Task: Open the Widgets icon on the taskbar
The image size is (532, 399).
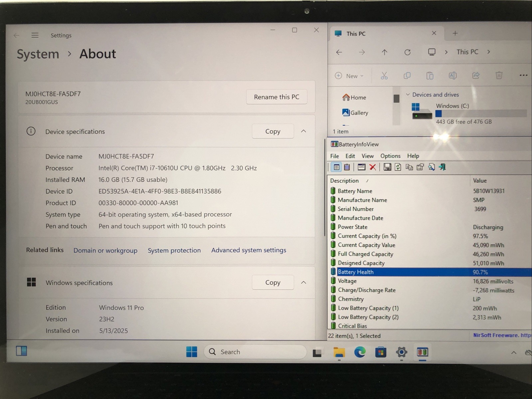Action: [x=22, y=351]
